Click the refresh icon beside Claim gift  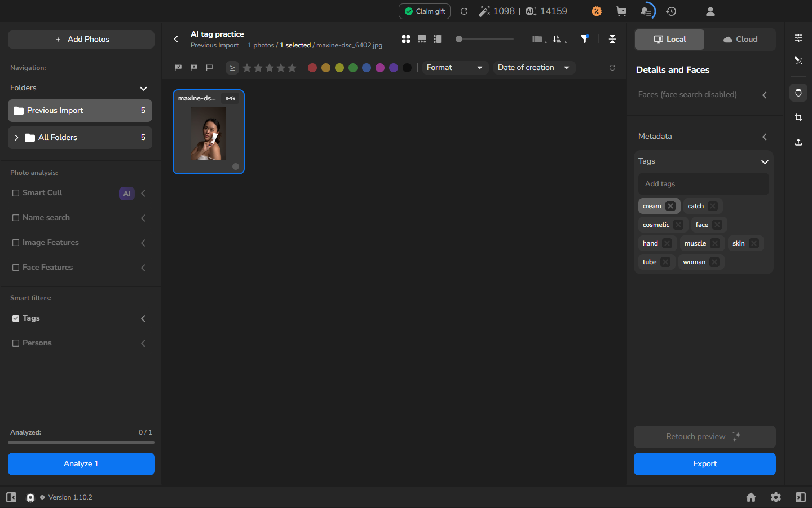pyautogui.click(x=464, y=11)
